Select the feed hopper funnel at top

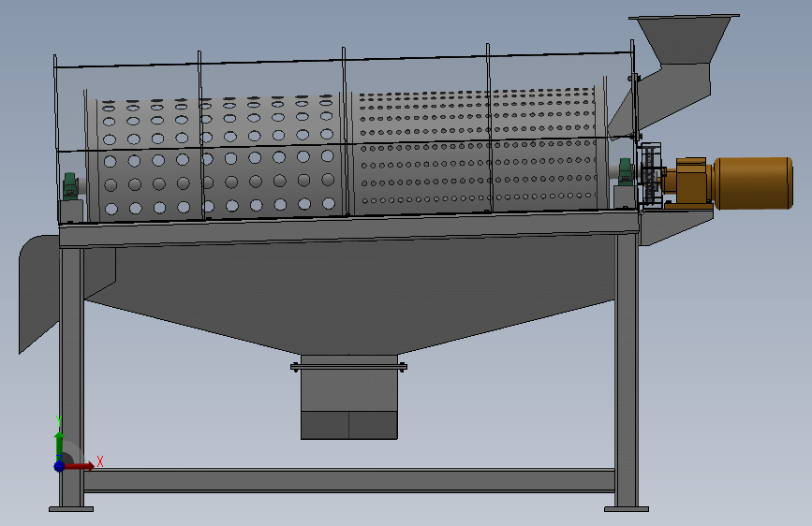click(x=683, y=40)
